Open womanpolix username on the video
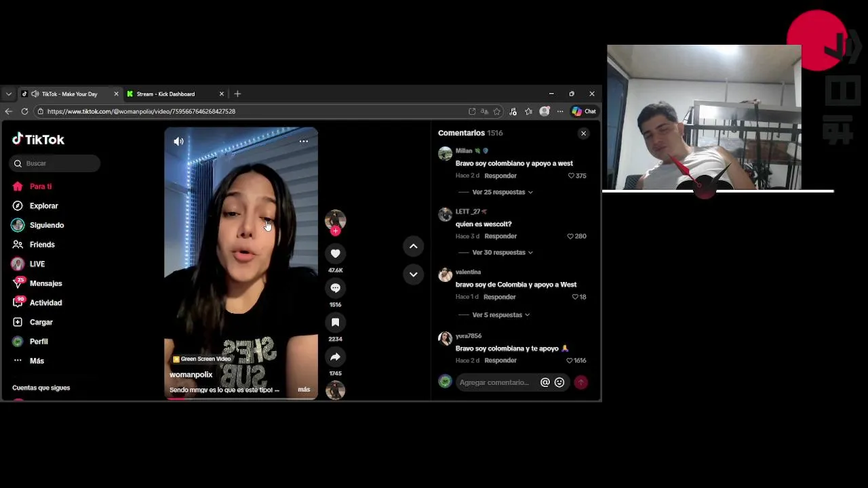The width and height of the screenshot is (868, 488). point(191,375)
